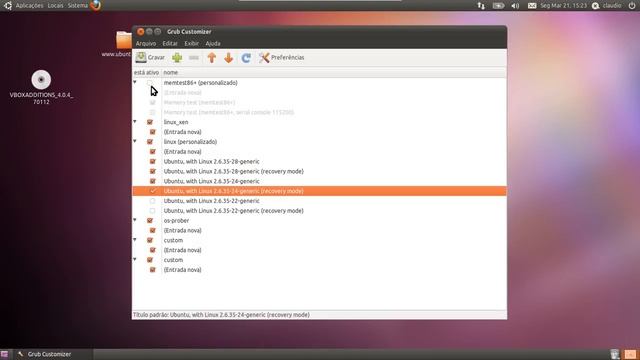
Task: Click the green plus add entry icon
Action: [177, 58]
